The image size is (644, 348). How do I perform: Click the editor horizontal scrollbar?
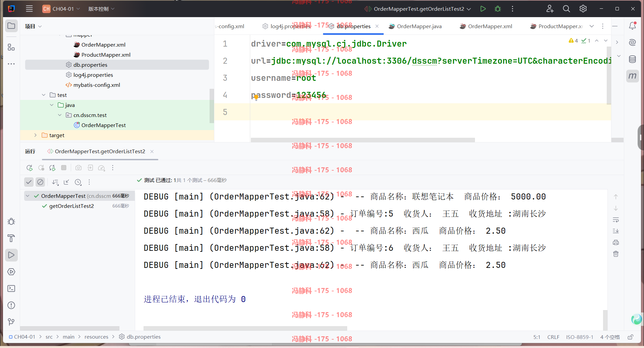363,140
